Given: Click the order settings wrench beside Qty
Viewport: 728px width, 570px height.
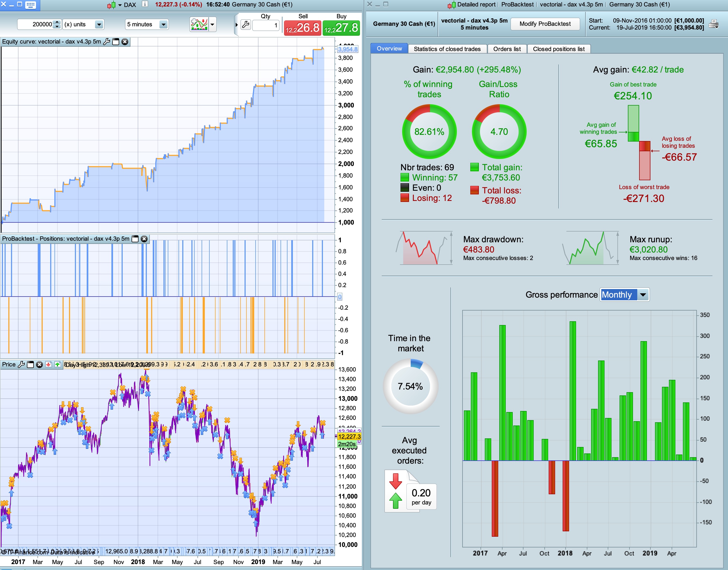Looking at the screenshot, I should [245, 25].
